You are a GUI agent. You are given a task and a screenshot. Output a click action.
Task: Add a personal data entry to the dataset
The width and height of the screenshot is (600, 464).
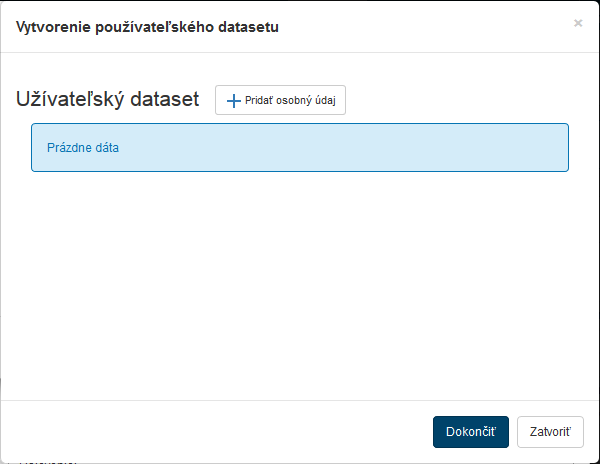click(281, 100)
